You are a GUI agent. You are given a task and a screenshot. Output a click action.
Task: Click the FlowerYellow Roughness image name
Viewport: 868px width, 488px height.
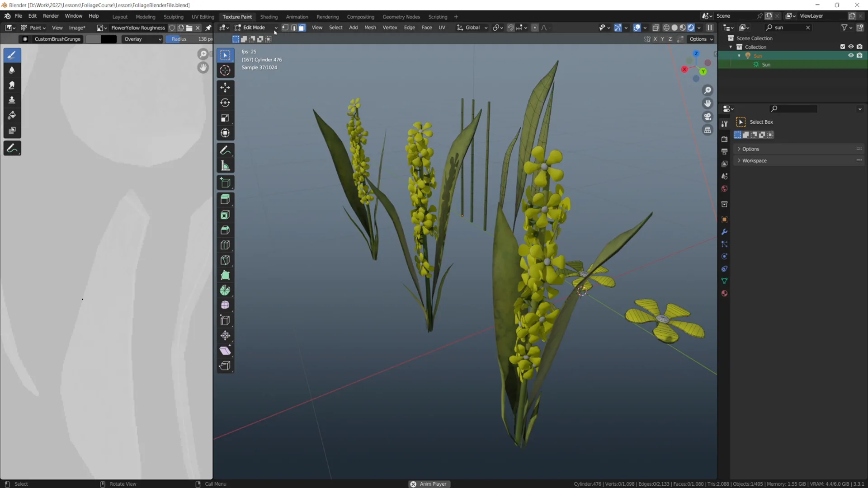click(x=138, y=28)
